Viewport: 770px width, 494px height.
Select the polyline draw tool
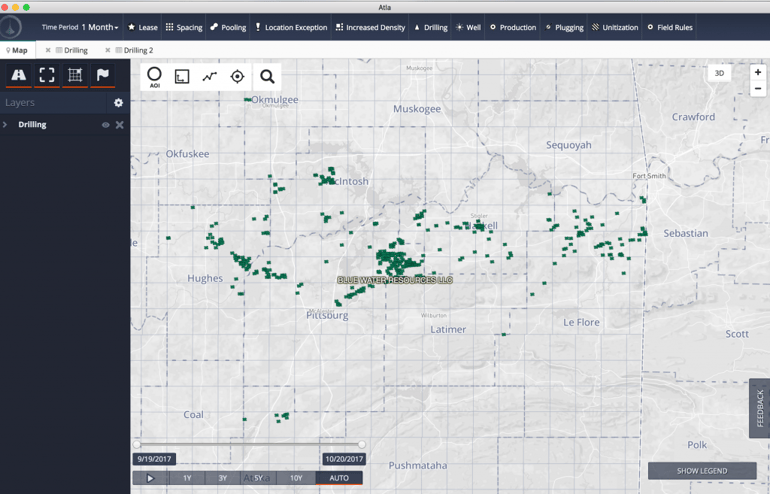pos(210,77)
